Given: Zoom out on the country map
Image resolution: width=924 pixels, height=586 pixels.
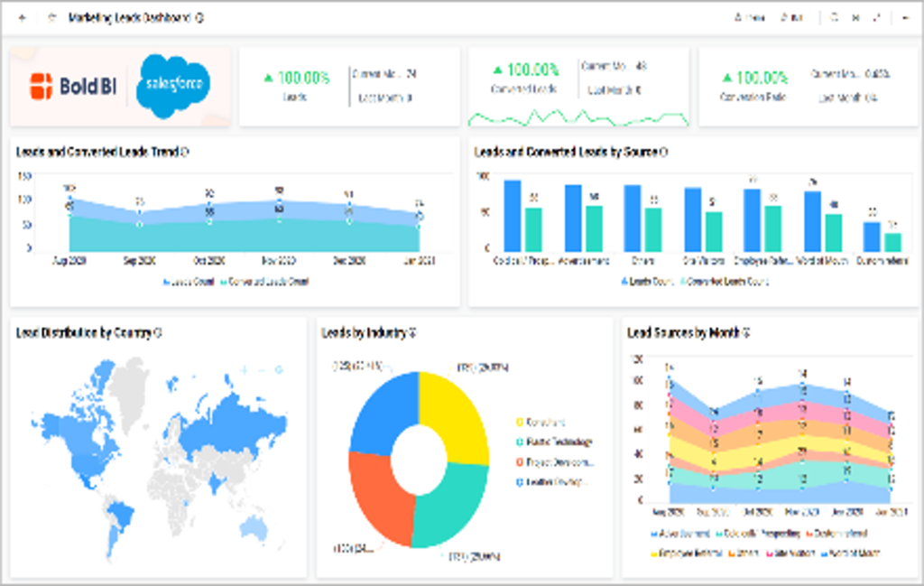Looking at the screenshot, I should tap(262, 370).
